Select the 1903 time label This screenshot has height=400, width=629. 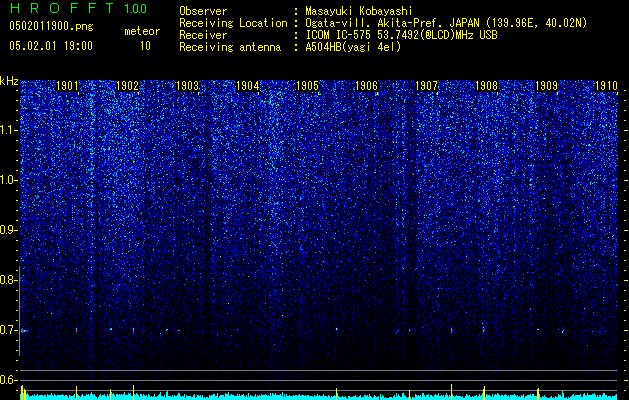click(187, 86)
